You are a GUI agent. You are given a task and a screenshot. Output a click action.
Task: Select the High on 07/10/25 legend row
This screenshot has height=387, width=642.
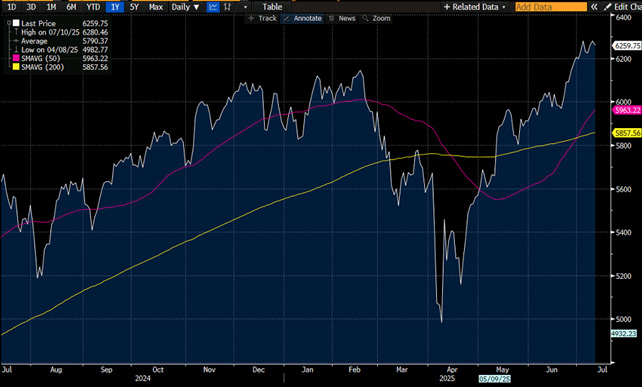click(61, 32)
